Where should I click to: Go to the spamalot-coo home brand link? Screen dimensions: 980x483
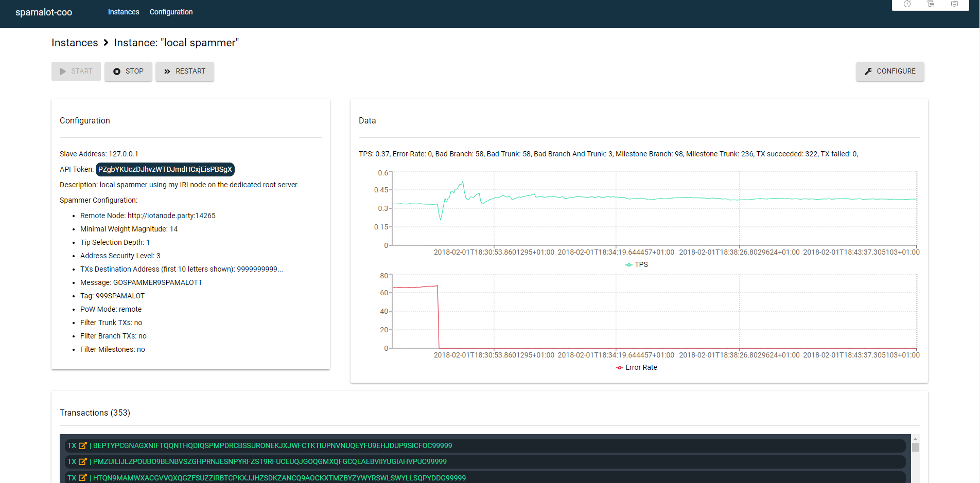[44, 12]
